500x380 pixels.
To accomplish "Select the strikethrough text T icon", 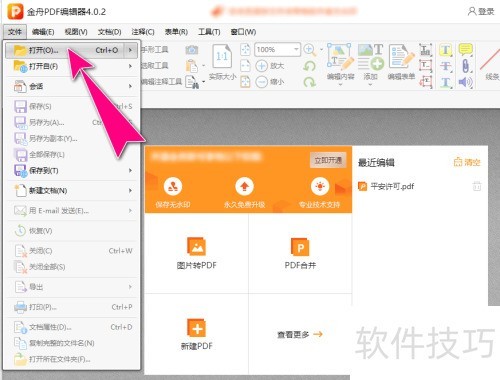I will pyautogui.click(x=446, y=66).
